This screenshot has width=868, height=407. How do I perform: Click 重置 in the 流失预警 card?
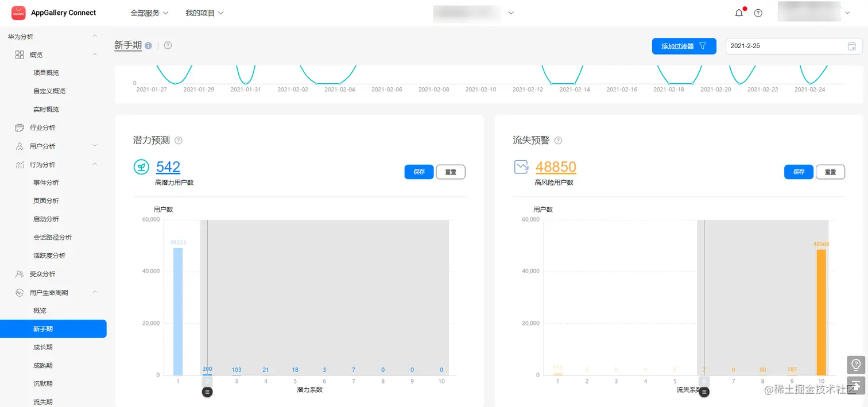831,172
